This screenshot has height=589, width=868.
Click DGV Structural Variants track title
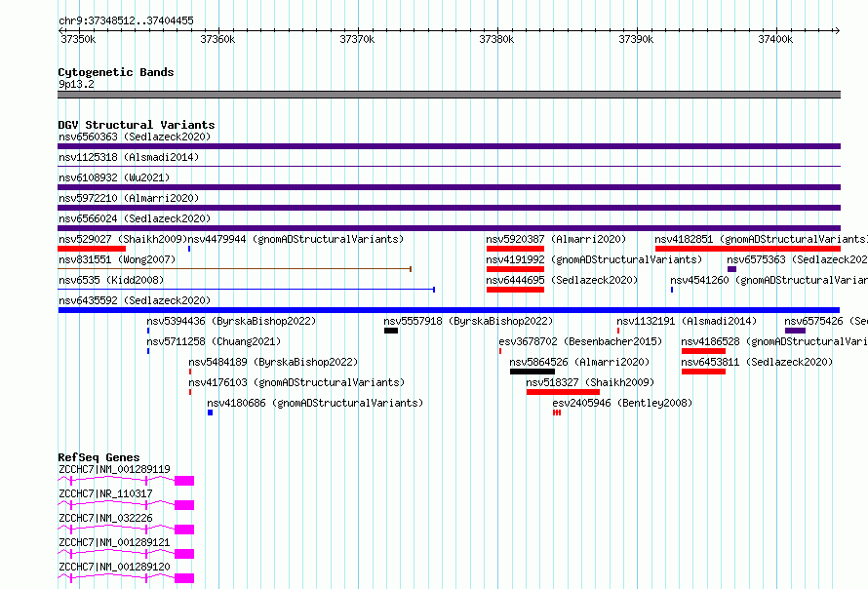[x=137, y=125]
